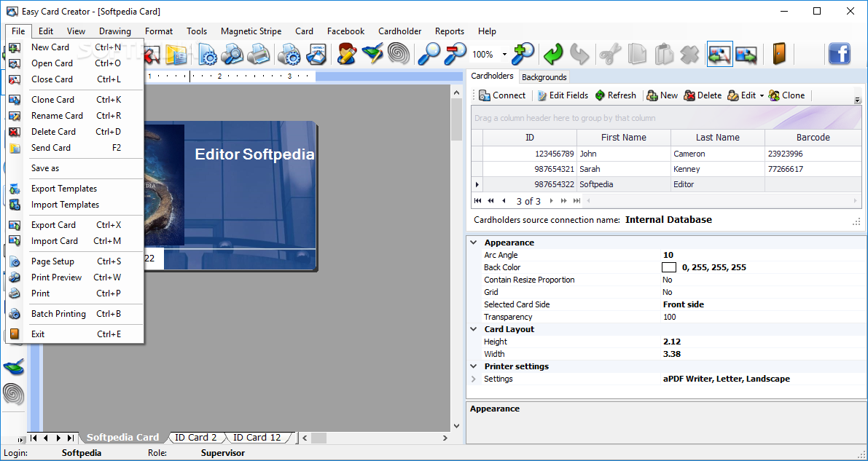Image resolution: width=868 pixels, height=461 pixels.
Task: Click inside the 100% zoom combo box field
Action: [485, 54]
